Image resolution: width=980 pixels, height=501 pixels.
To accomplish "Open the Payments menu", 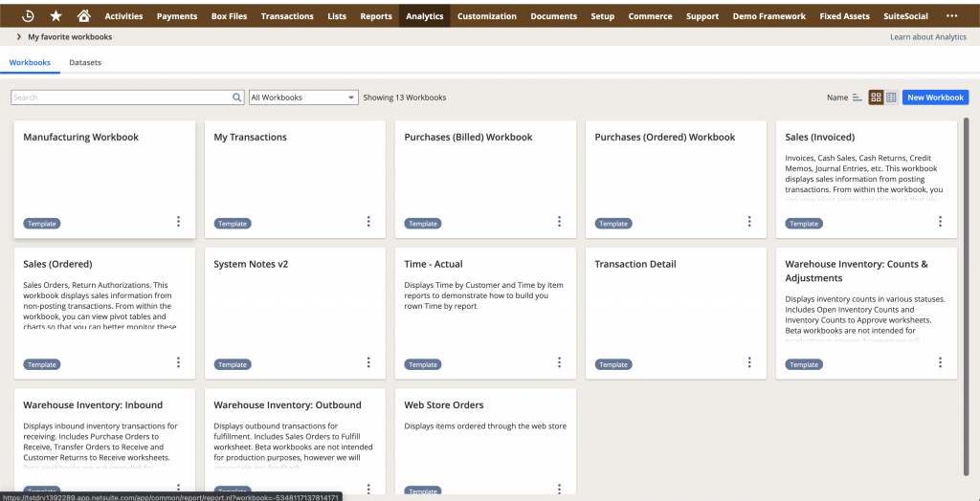I will coord(177,16).
